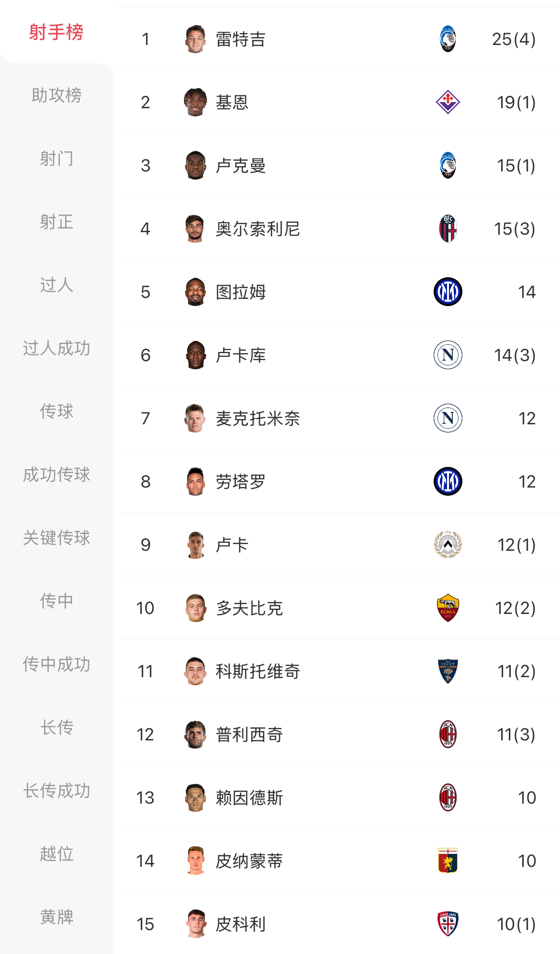The image size is (560, 954).
Task: Select 赖因德斯 goal count 10
Action: click(x=526, y=798)
